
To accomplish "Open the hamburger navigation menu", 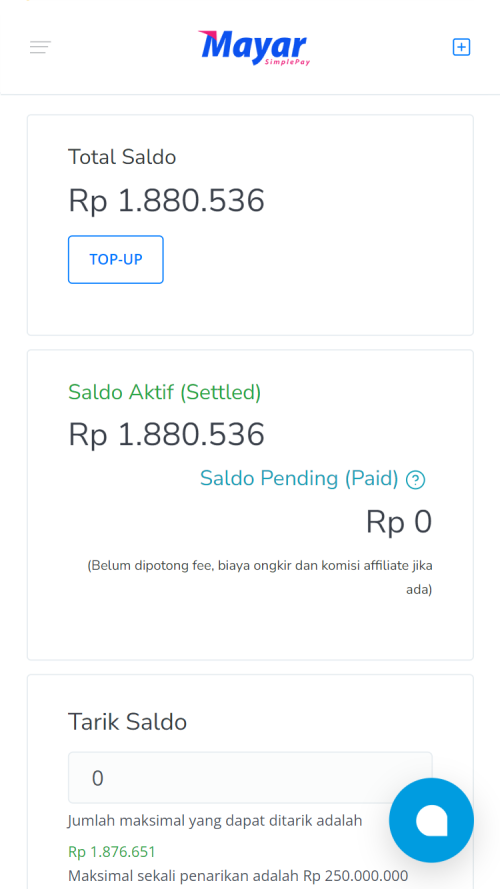I will pyautogui.click(x=40, y=47).
